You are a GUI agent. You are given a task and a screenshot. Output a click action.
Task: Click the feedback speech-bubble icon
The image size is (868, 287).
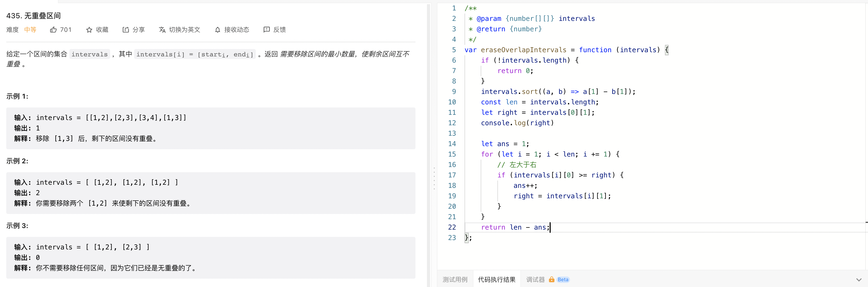pos(266,30)
